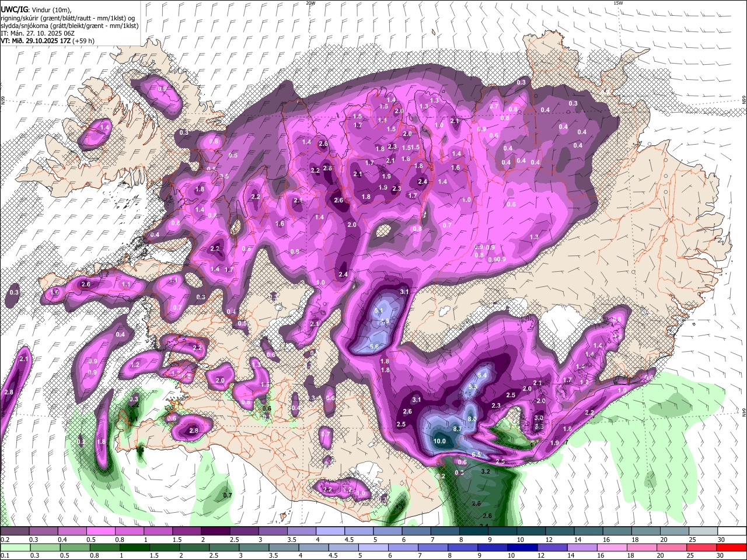
Task: Click the '8.7' value on the map
Action: (458, 429)
